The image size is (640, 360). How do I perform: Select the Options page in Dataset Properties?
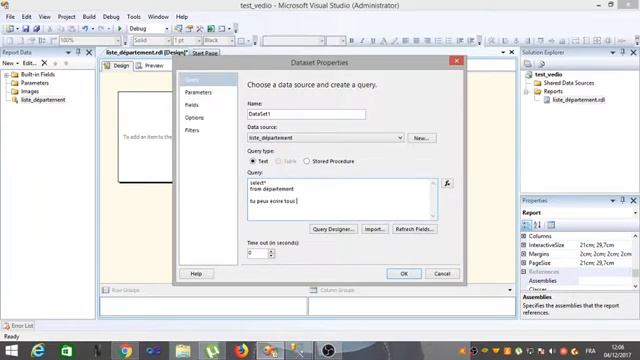coord(194,118)
